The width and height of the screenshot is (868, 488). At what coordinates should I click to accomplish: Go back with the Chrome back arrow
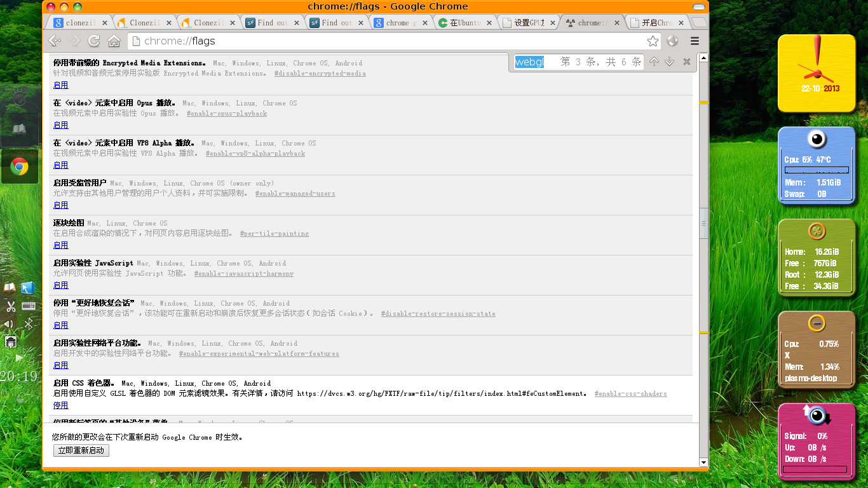coord(55,41)
